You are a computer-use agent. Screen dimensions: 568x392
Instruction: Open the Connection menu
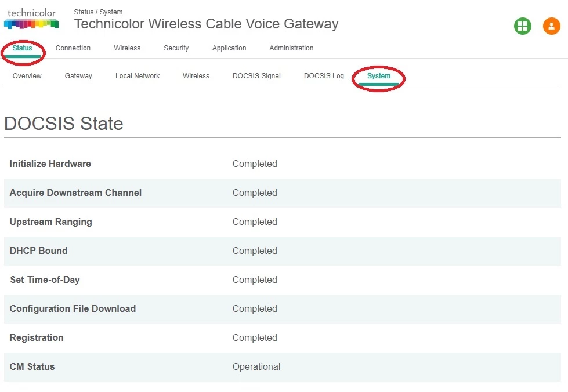[x=73, y=48]
